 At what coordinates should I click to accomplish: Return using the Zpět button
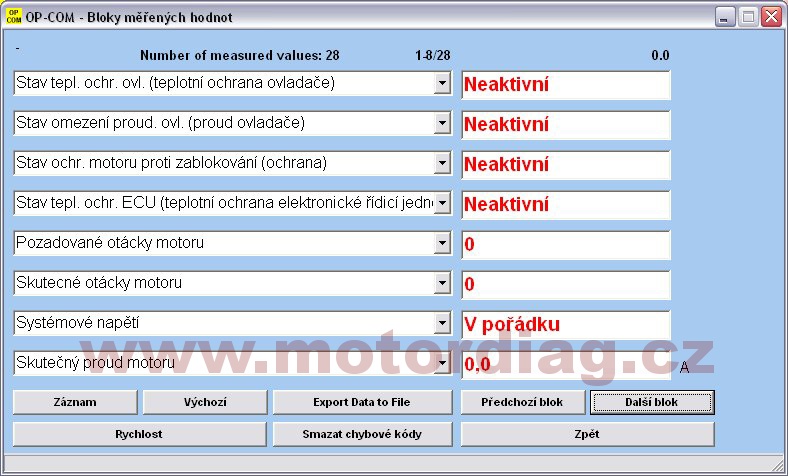point(587,434)
